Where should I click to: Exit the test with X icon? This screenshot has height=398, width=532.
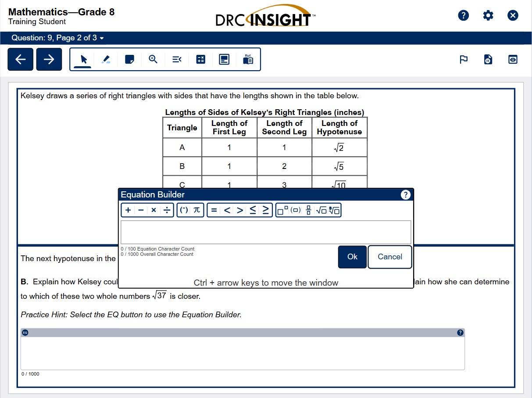pyautogui.click(x=513, y=15)
